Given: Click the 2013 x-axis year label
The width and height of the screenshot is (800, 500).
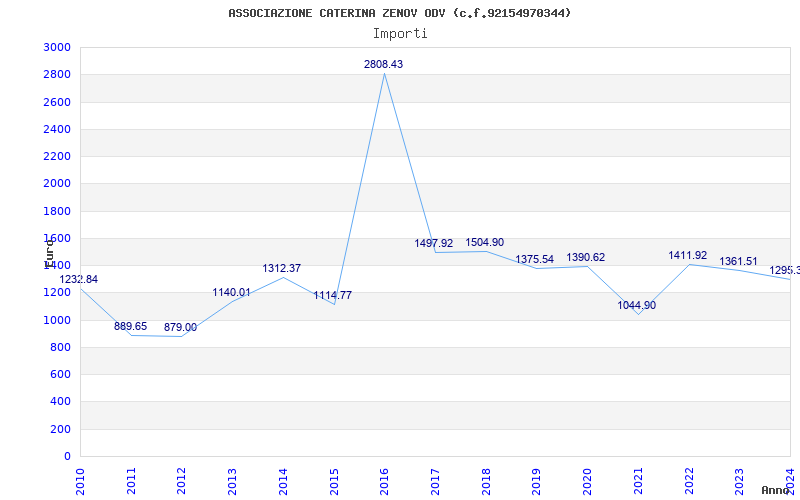Looking at the screenshot, I should 232,481.
